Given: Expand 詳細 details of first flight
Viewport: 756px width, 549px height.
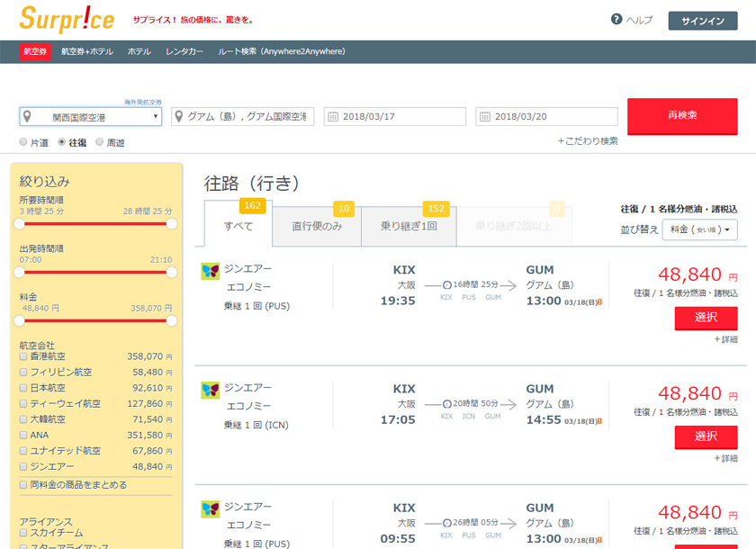Looking at the screenshot, I should pos(725,339).
